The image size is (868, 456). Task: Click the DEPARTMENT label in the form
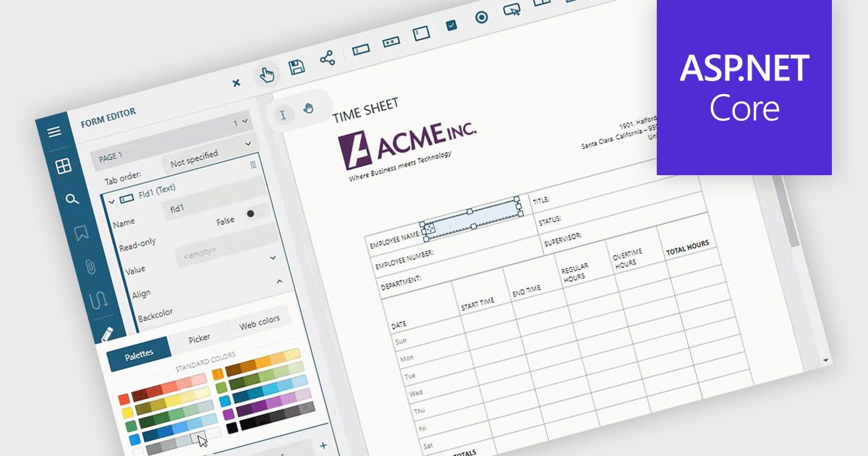[401, 282]
